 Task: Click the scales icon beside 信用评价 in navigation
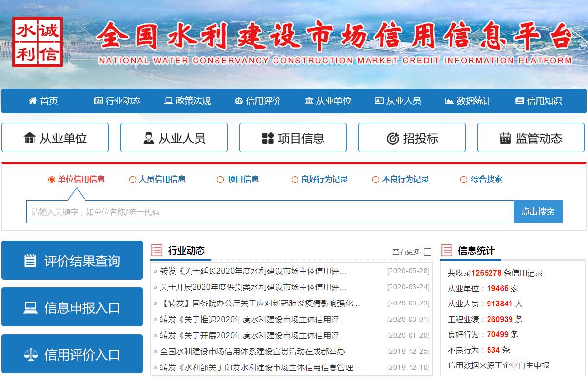pyautogui.click(x=238, y=101)
